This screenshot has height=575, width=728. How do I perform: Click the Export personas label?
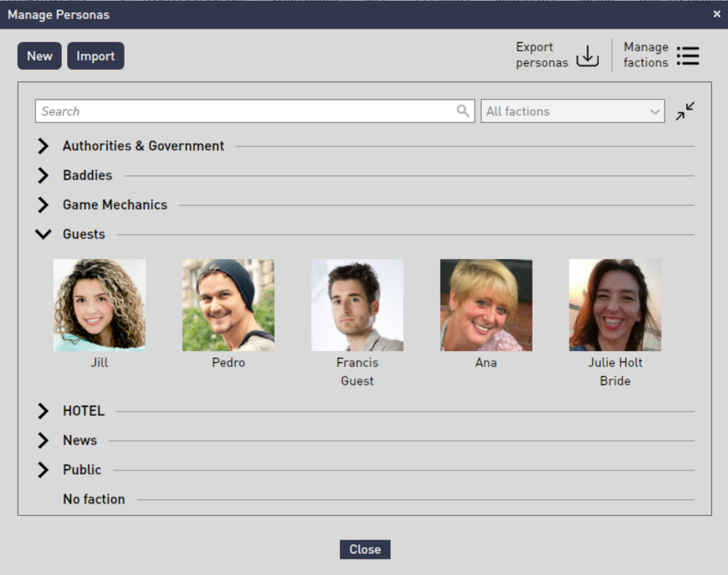[542, 54]
